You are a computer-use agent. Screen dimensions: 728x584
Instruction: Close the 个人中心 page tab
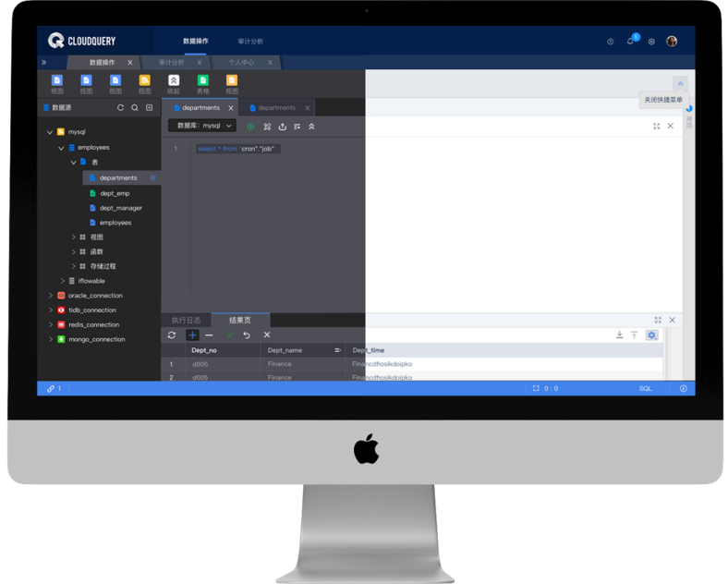coord(271,63)
